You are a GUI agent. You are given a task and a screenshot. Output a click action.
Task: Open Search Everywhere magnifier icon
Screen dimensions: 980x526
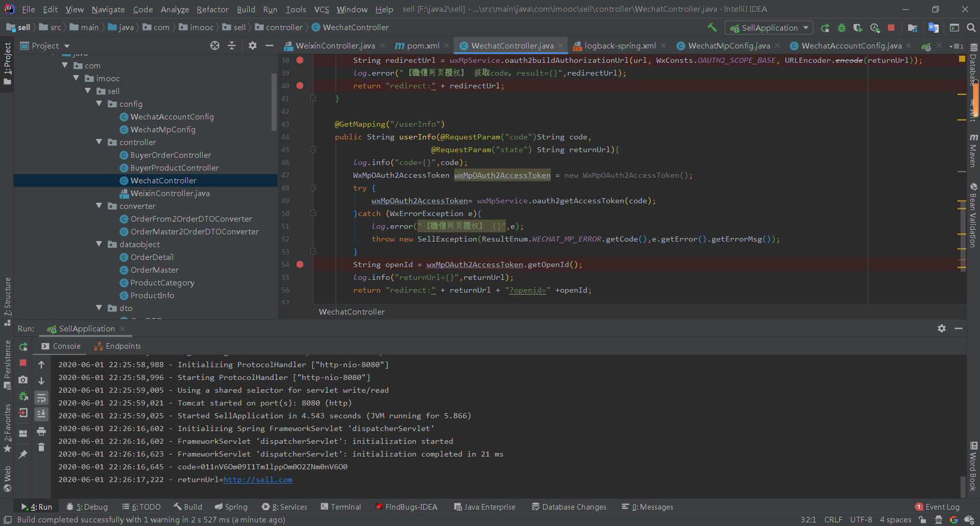click(971, 28)
